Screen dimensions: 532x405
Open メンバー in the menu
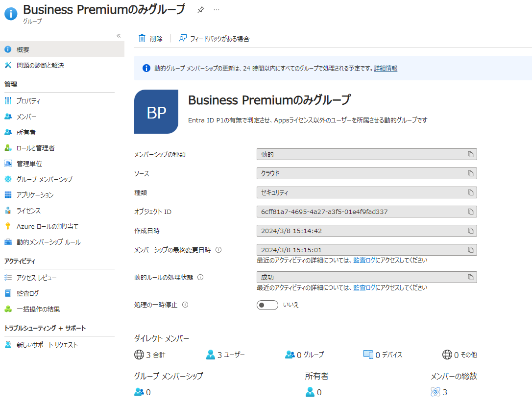tap(26, 117)
